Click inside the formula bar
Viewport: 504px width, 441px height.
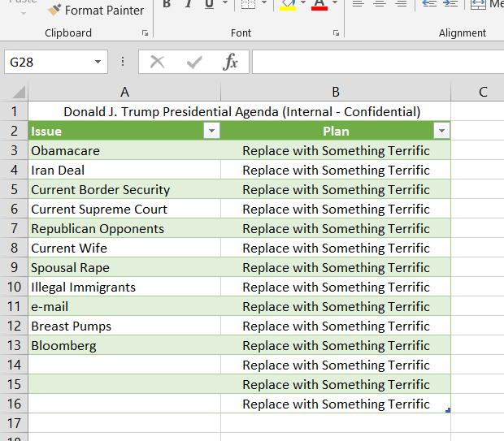378,62
